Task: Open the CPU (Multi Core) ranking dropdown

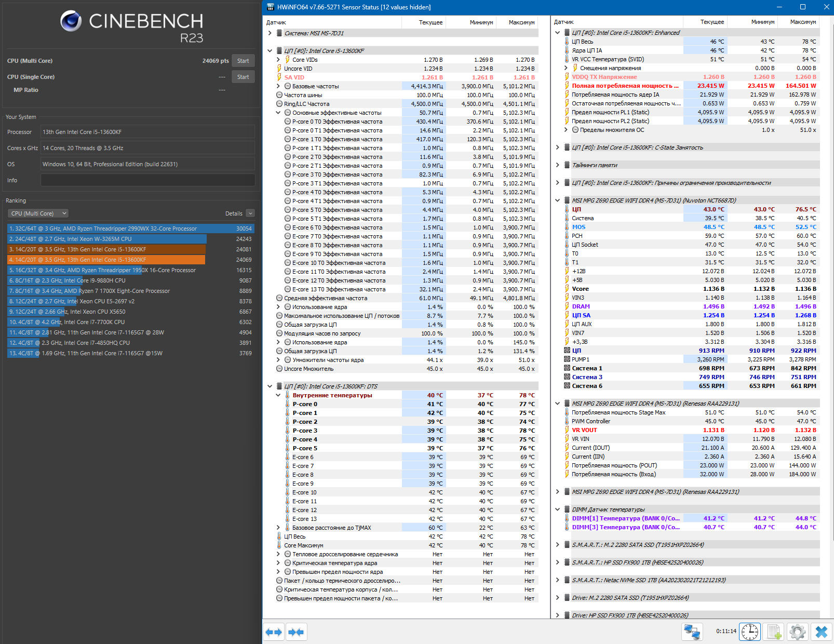Action: [38, 213]
